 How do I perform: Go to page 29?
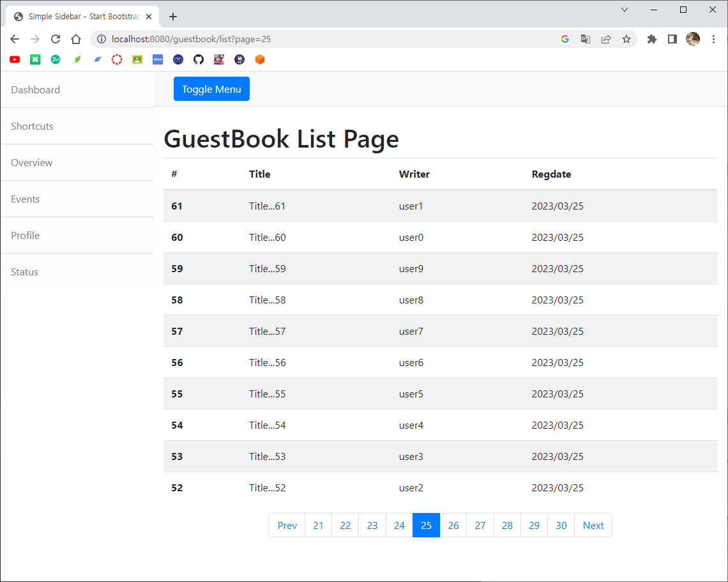[534, 525]
